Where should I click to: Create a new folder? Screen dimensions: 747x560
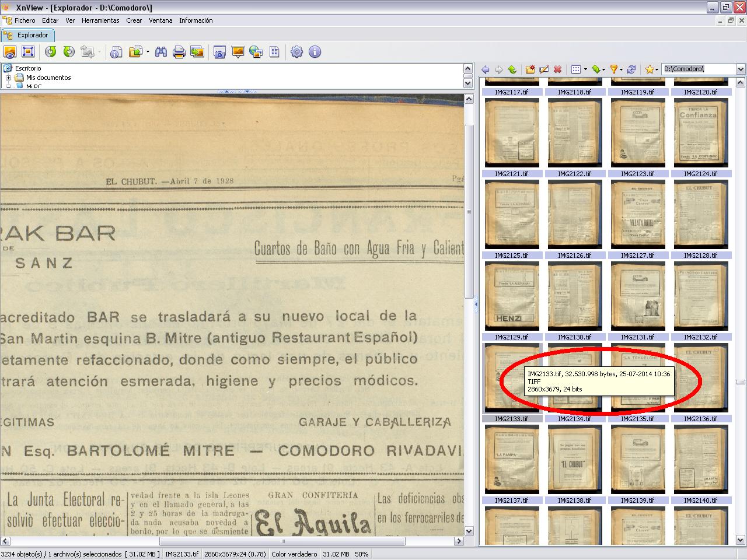[x=530, y=69]
